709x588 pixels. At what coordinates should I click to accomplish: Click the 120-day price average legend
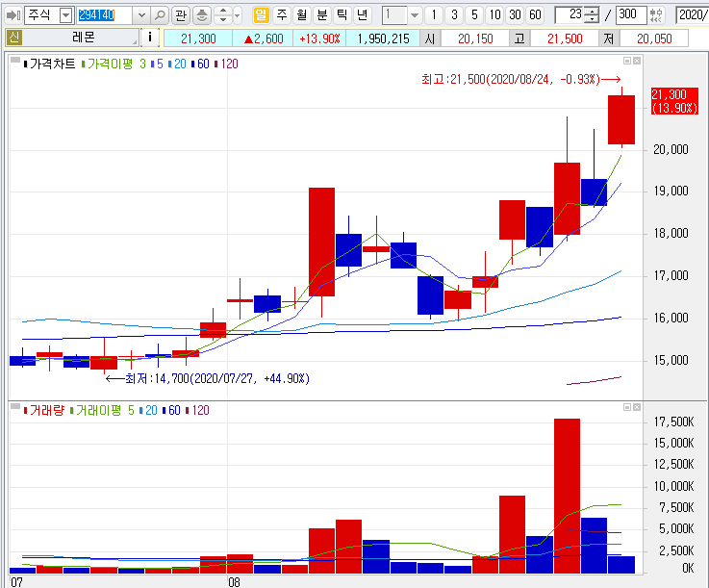226,64
